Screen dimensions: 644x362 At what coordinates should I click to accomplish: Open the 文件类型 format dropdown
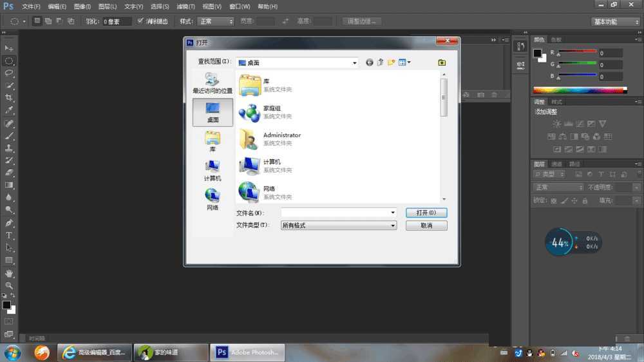[393, 225]
